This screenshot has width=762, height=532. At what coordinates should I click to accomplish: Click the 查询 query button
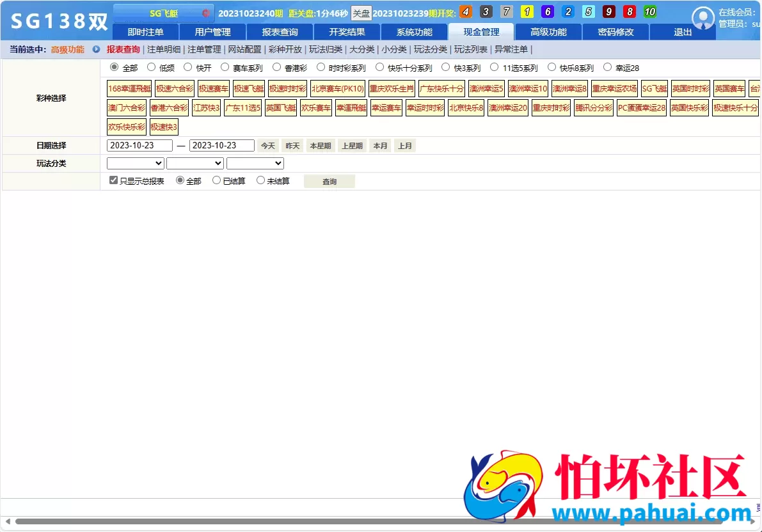coord(329,181)
